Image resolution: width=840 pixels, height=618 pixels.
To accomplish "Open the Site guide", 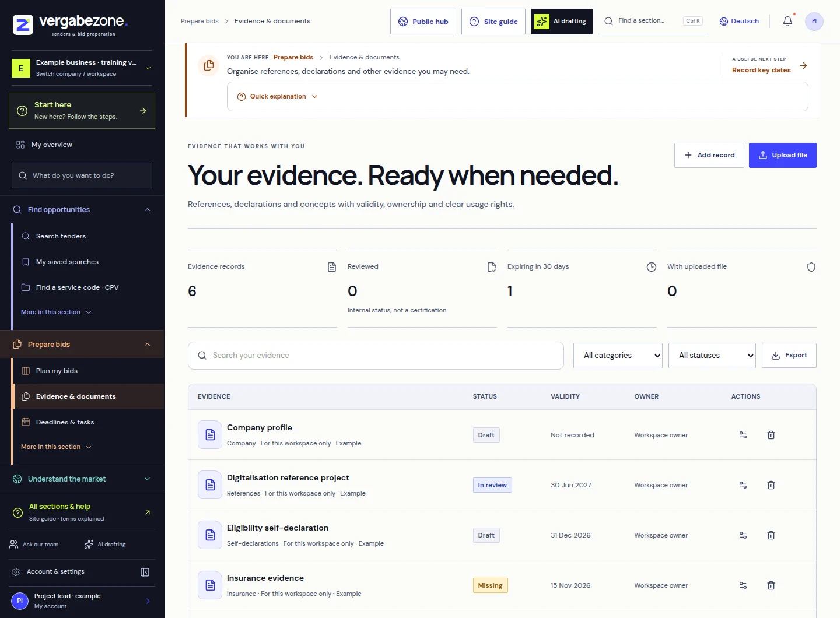I will [x=494, y=22].
